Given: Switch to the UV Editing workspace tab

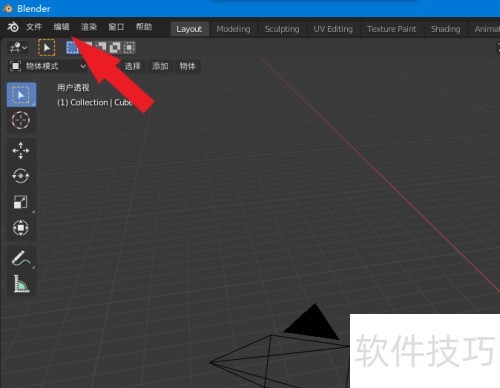Looking at the screenshot, I should point(333,29).
